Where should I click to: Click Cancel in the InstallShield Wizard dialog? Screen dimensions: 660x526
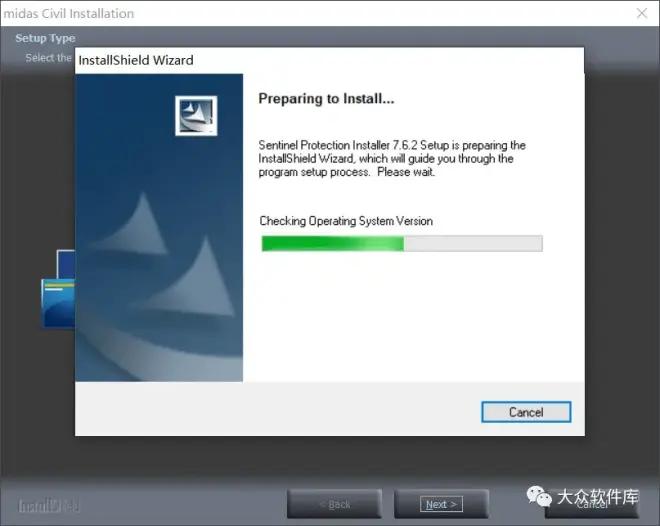tap(525, 412)
